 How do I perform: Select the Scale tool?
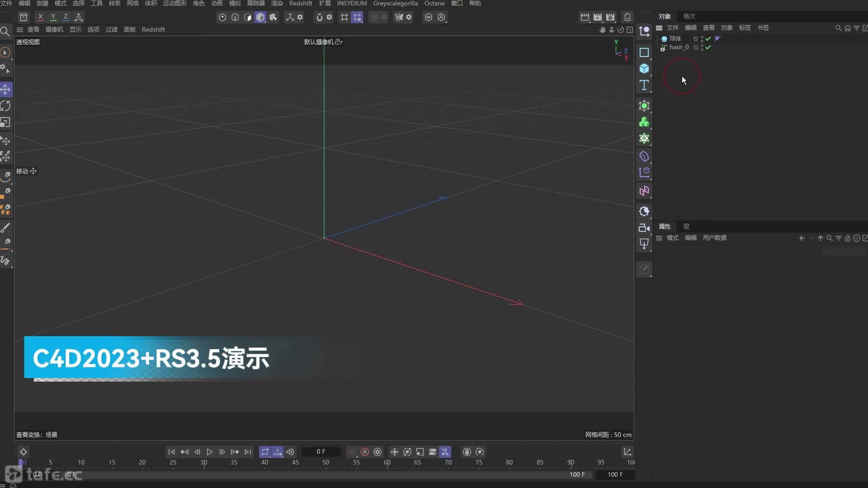pyautogui.click(x=5, y=122)
